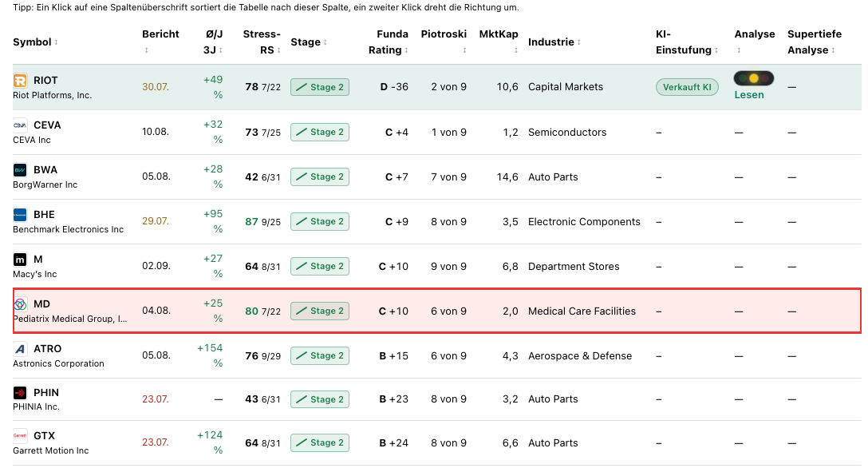868x468 pixels.
Task: Open the RIOT ticker symbol
Action: (45, 81)
